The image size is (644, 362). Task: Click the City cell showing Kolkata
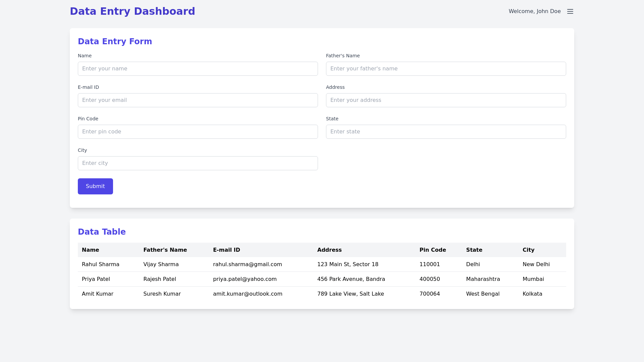click(x=532, y=294)
